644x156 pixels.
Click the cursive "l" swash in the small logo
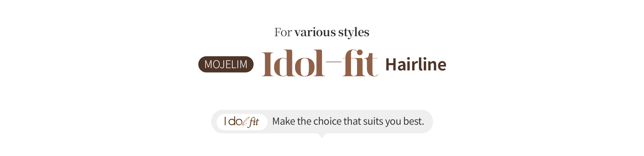pos(245,122)
